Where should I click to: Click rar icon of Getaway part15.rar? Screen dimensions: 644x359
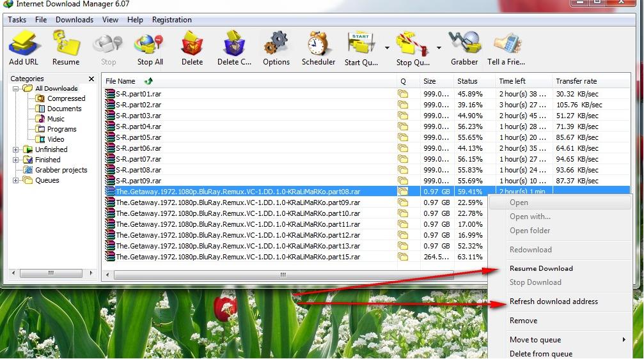coord(109,256)
